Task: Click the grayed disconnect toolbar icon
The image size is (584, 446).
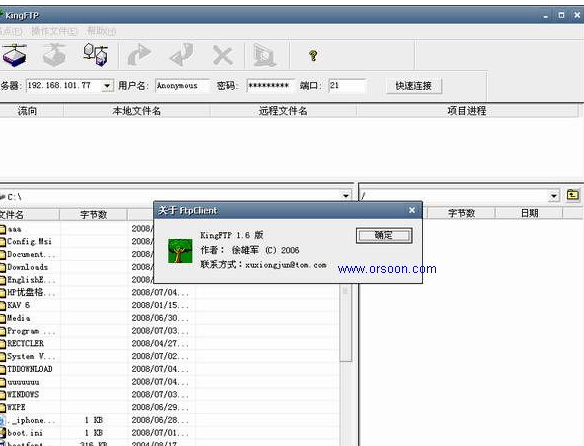Action: click(55, 55)
